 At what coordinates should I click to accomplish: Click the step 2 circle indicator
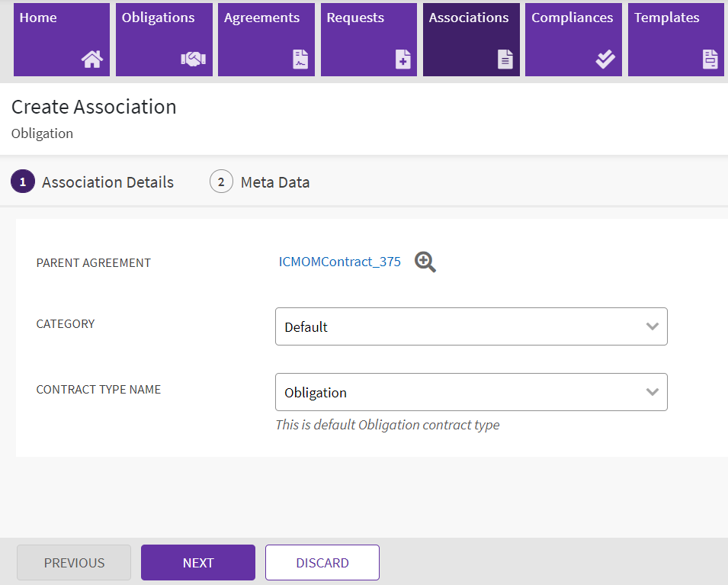click(221, 182)
